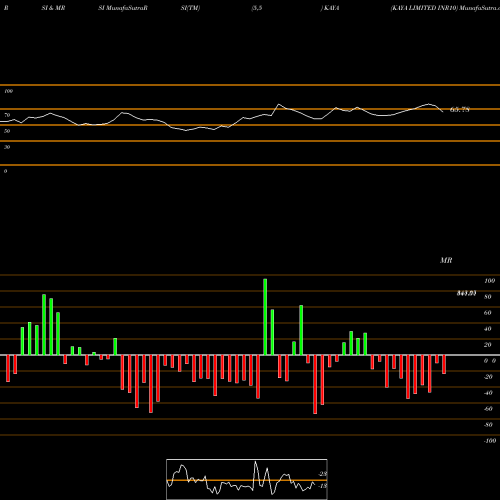Click MR axis label 60
This screenshot has height=500, width=500.
488,313
